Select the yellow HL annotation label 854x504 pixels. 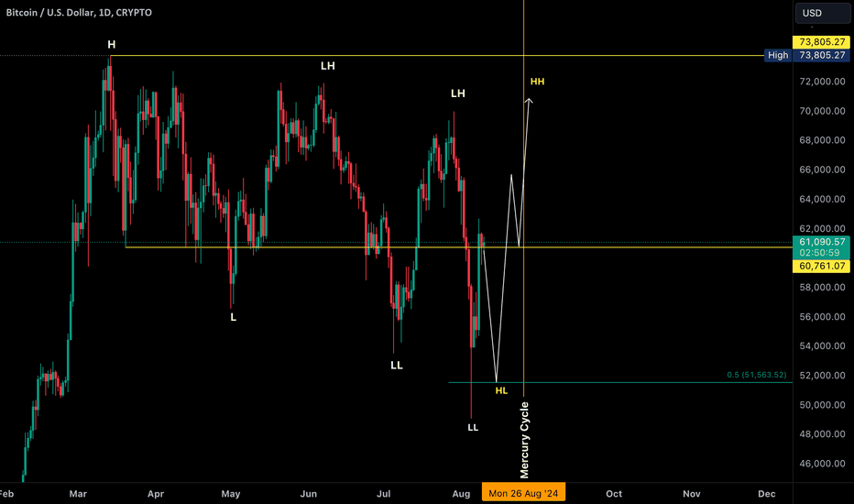pyautogui.click(x=501, y=390)
